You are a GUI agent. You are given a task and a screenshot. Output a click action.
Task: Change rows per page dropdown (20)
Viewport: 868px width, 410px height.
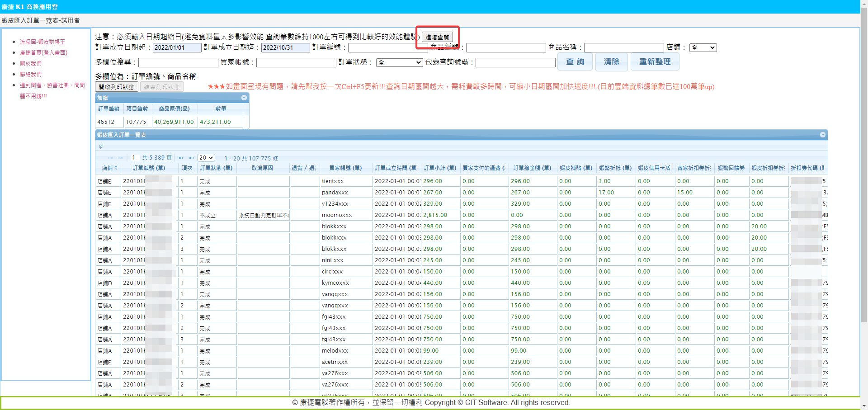click(x=206, y=158)
